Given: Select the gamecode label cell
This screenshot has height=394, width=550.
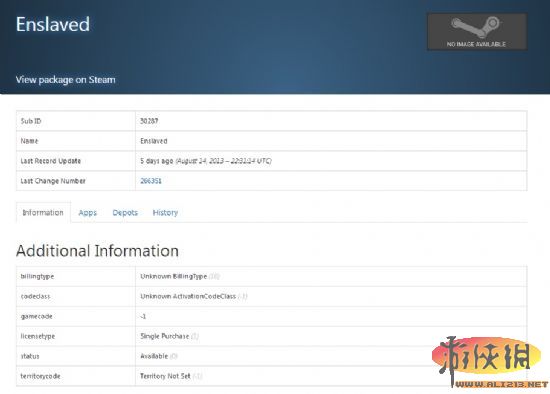Looking at the screenshot, I should click(x=76, y=316).
